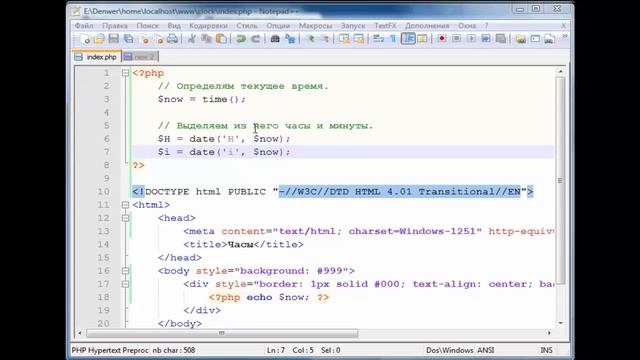The image size is (640, 360).
Task: Collapse the <?php block at line 1
Action: [125, 73]
